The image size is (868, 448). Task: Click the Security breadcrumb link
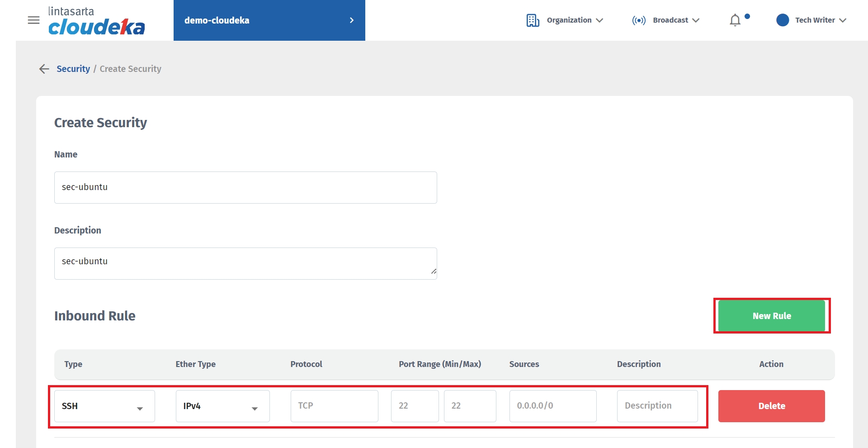73,69
